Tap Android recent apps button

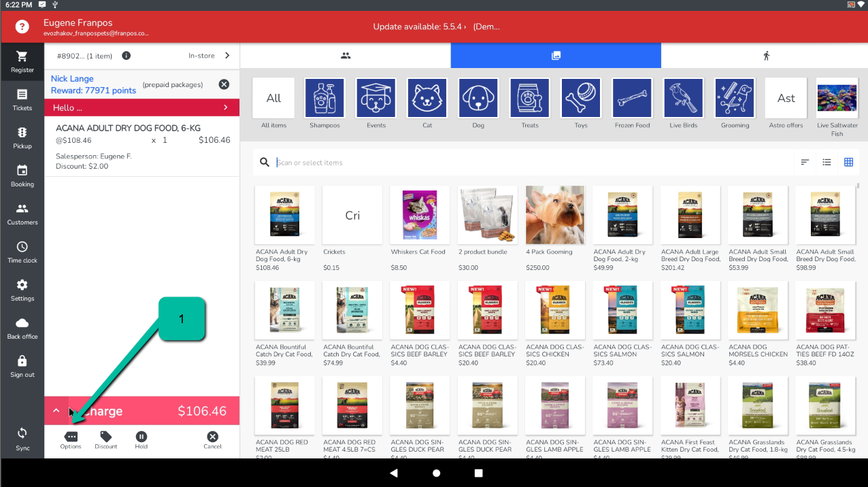click(478, 473)
